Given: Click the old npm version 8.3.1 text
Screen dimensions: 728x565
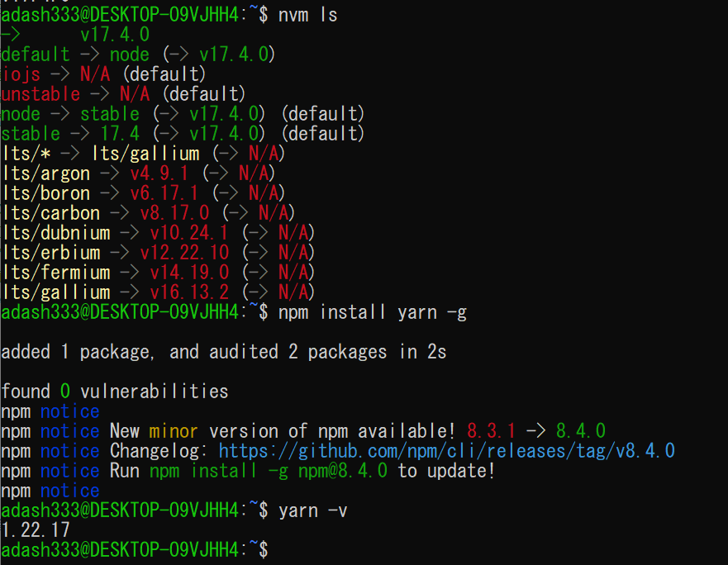Looking at the screenshot, I should (491, 431).
